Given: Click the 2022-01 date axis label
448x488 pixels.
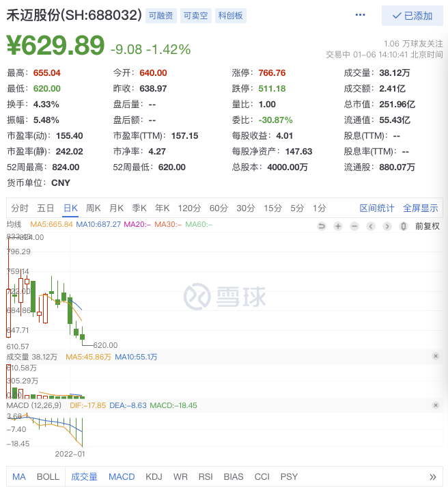Looking at the screenshot, I should (70, 454).
